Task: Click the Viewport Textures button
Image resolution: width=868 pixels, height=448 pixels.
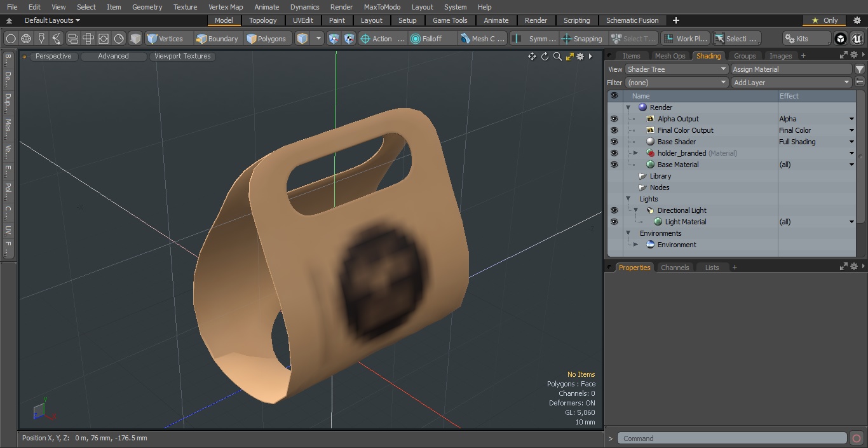Action: pyautogui.click(x=182, y=57)
